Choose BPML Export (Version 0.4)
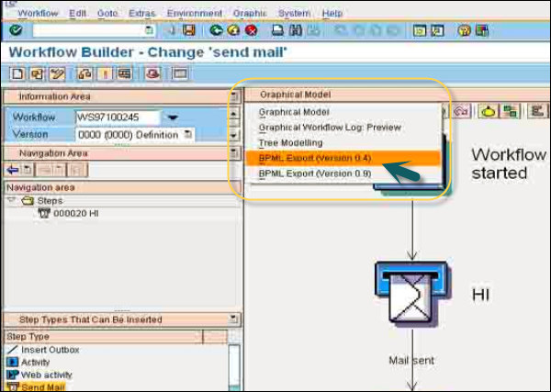This screenshot has width=551, height=392. tap(343, 158)
